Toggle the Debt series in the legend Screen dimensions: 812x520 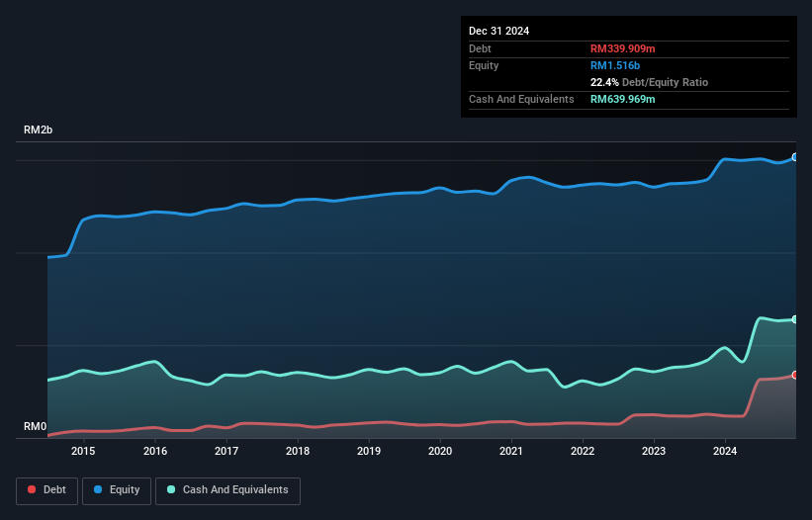click(x=48, y=490)
